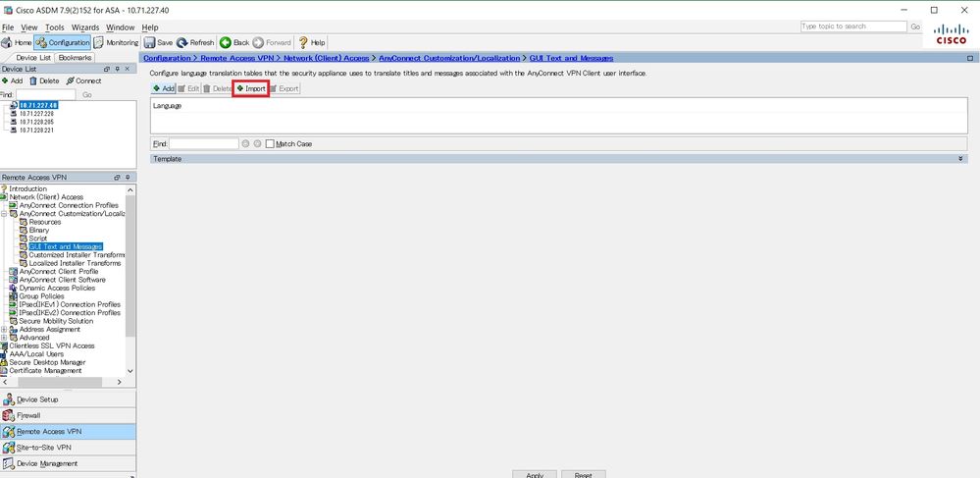Open the Site-to-Site VPN section

pyautogui.click(x=68, y=448)
